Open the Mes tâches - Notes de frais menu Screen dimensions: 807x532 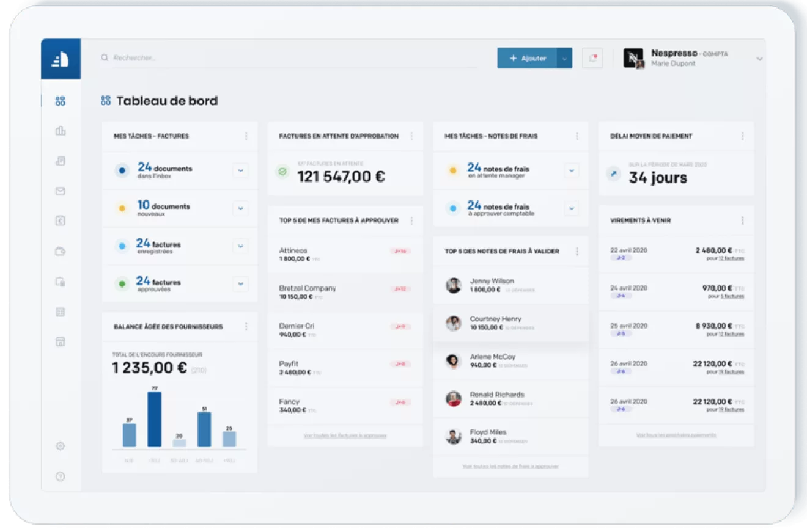(x=577, y=136)
